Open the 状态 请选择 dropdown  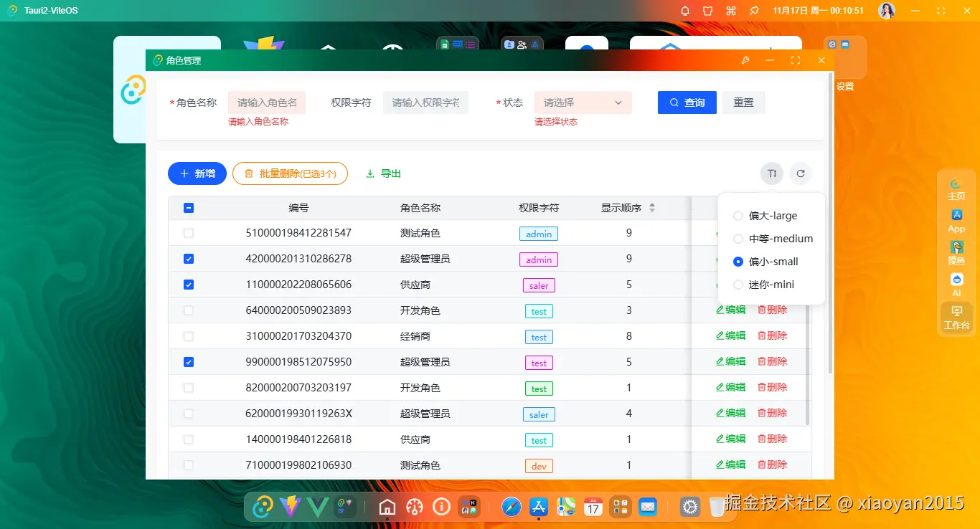583,102
